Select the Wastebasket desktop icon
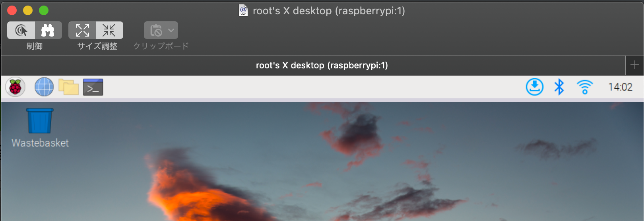Image resolution: width=644 pixels, height=221 pixels. point(40,121)
